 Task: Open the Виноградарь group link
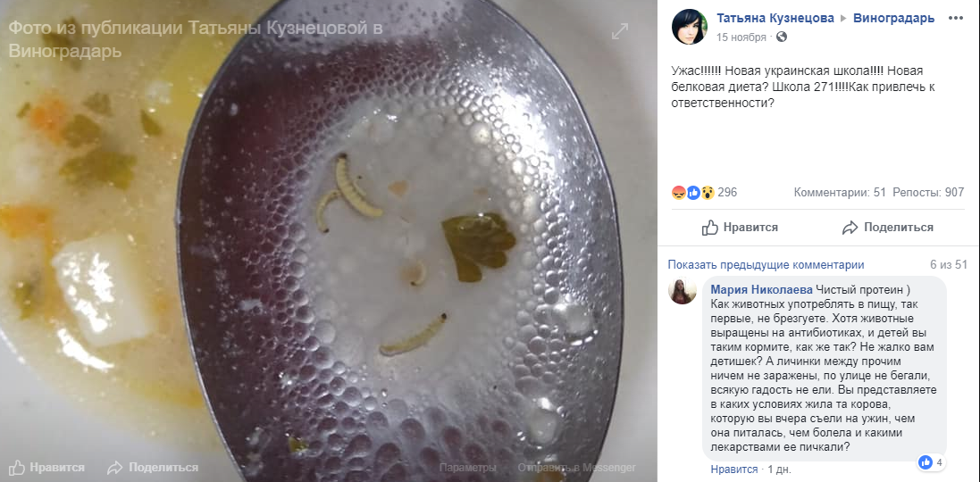[x=893, y=18]
